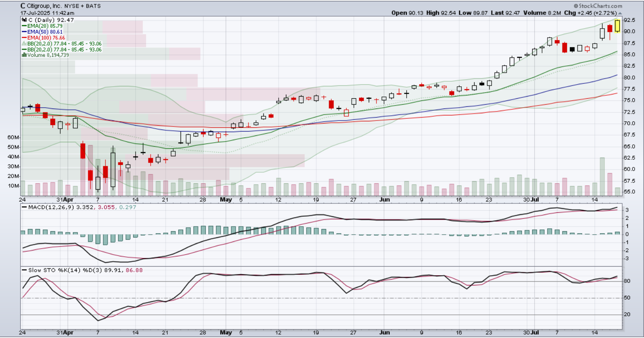Click the bold ticker symbol C in the title
This screenshot has height=338, width=644.
23,6
